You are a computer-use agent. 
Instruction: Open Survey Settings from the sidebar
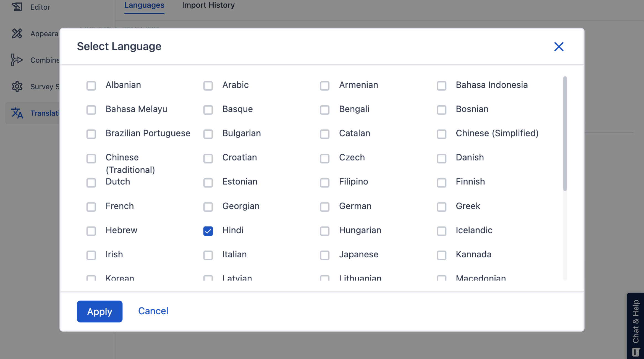45,87
